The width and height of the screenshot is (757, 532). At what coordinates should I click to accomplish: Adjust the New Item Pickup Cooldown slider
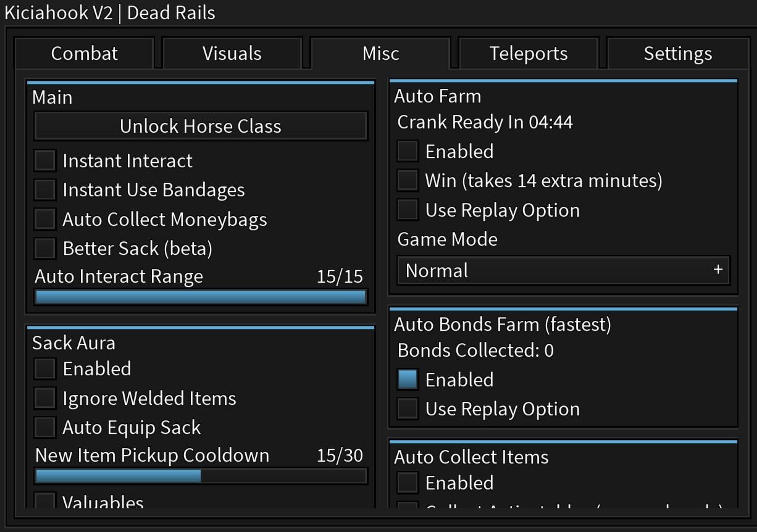(x=201, y=476)
